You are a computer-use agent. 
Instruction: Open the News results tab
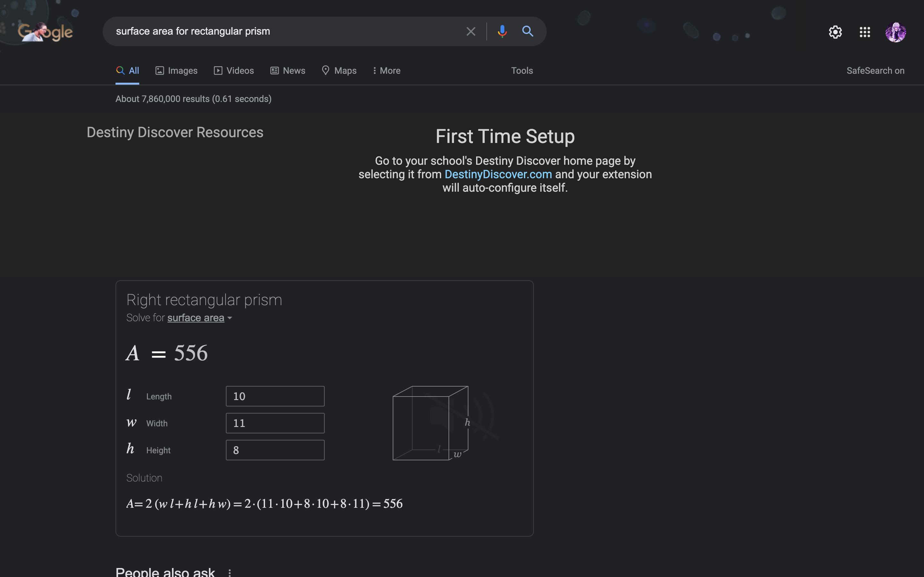click(288, 71)
